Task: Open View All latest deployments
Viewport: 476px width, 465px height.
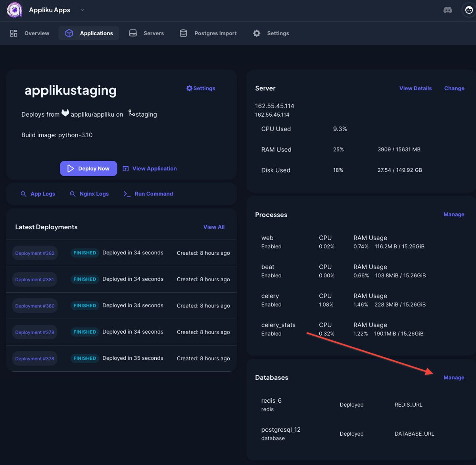Action: pos(214,227)
